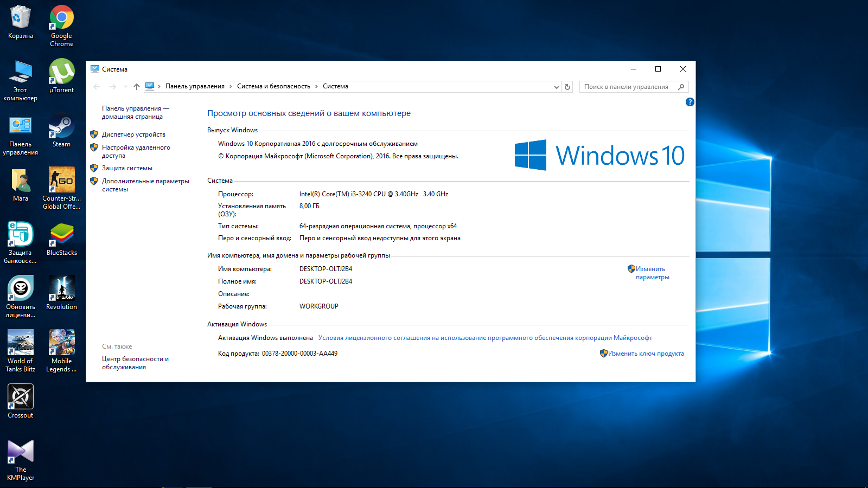Open Защита системы
Viewport: 868px width, 488px height.
(x=127, y=168)
